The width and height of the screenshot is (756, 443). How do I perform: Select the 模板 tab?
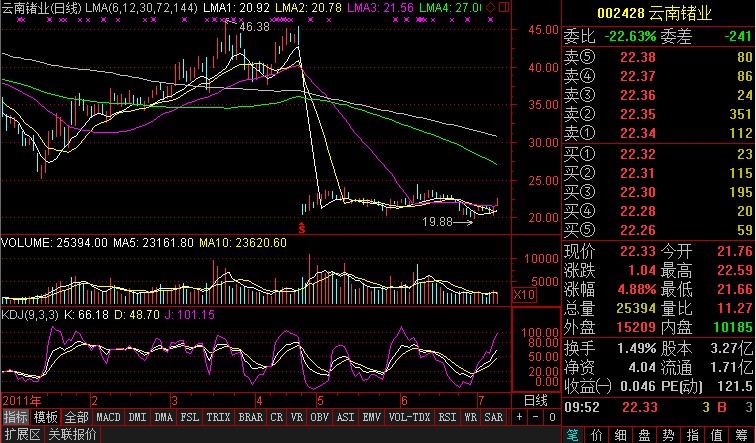coord(46,417)
